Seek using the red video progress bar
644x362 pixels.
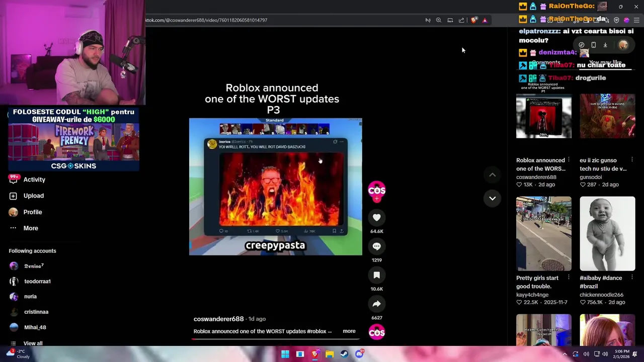tap(275, 339)
